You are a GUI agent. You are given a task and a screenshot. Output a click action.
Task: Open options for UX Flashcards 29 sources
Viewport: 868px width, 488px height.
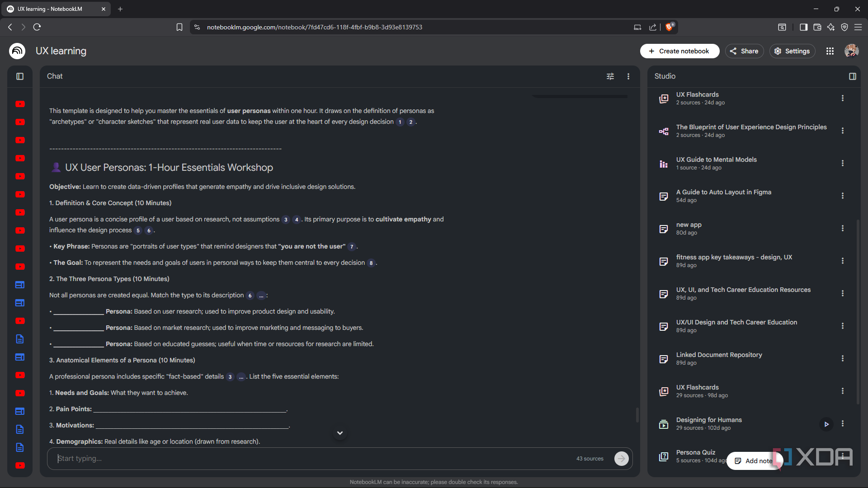(843, 391)
